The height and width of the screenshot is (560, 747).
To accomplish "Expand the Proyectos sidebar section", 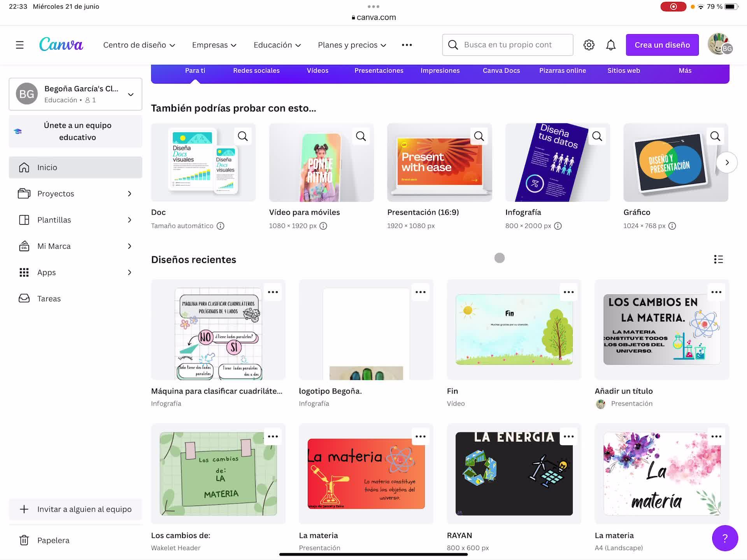I will [130, 194].
